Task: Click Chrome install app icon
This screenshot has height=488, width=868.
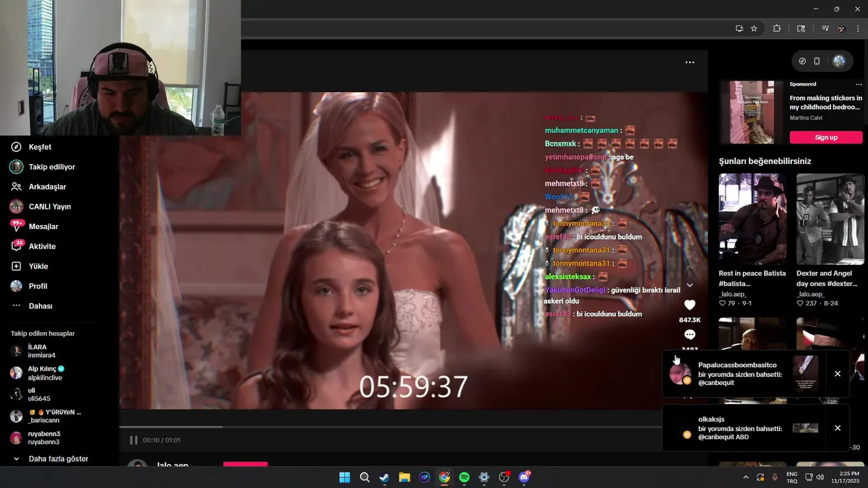Action: coord(739,28)
